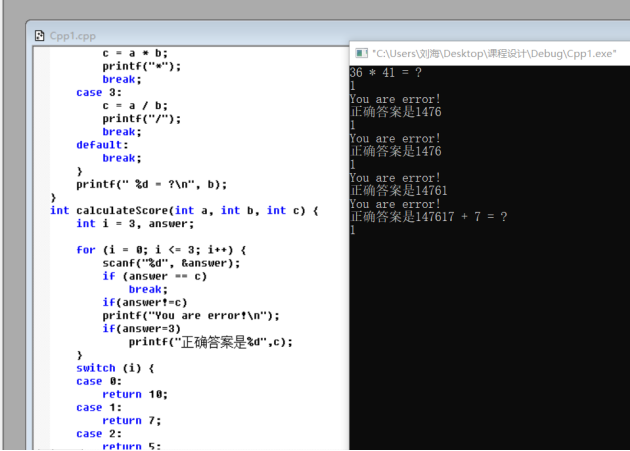630x451 pixels.
Task: Click console line '正确答案是14761'
Action: 399,191
